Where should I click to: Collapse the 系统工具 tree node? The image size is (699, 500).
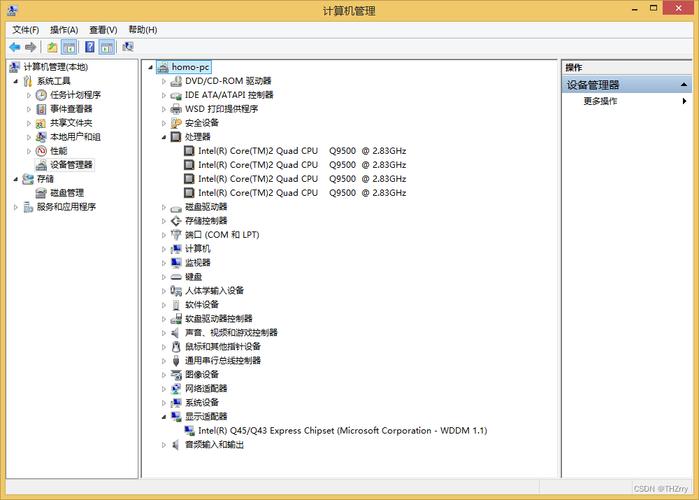pos(16,81)
